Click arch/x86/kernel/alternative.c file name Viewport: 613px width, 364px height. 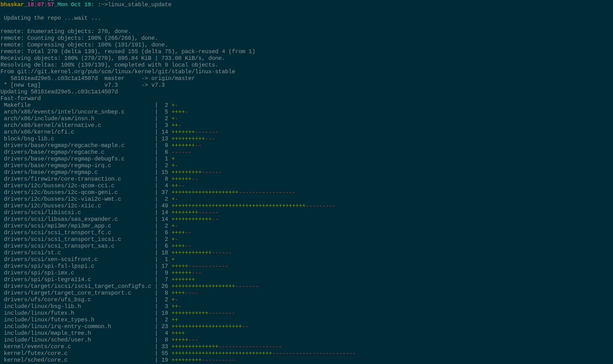(53, 125)
